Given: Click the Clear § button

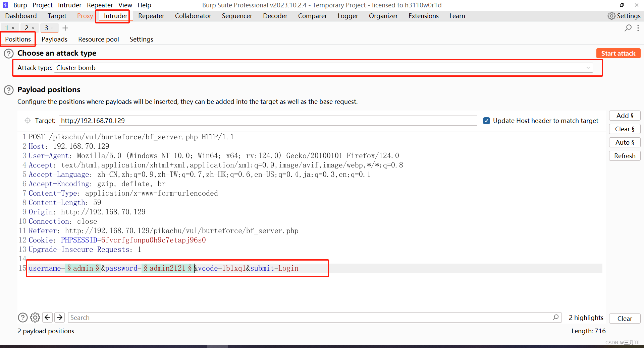Looking at the screenshot, I should click(625, 129).
